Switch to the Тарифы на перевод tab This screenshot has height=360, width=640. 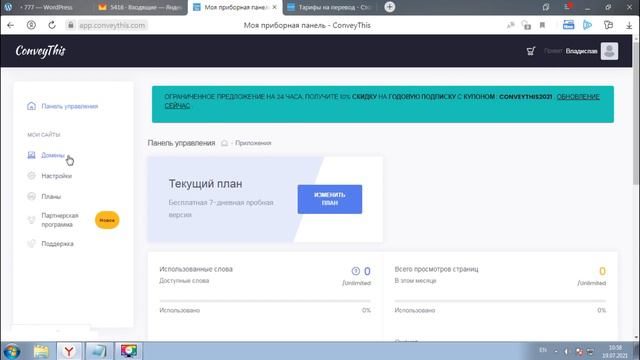pos(330,7)
